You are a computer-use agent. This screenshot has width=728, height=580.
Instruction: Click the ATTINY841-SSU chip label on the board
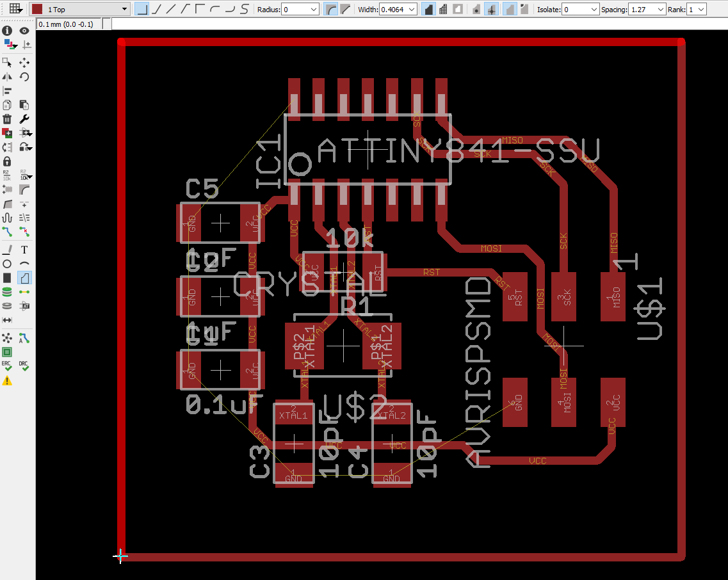(458, 150)
